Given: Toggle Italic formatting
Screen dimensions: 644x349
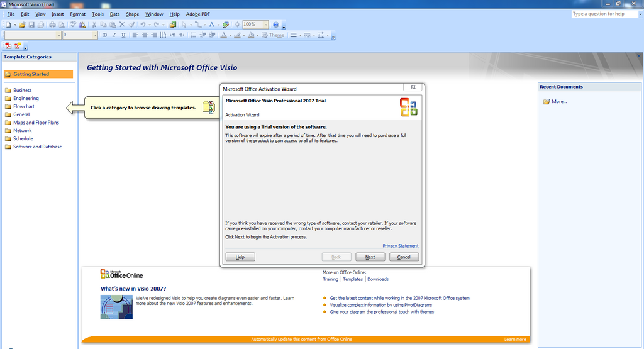Looking at the screenshot, I should pos(114,35).
